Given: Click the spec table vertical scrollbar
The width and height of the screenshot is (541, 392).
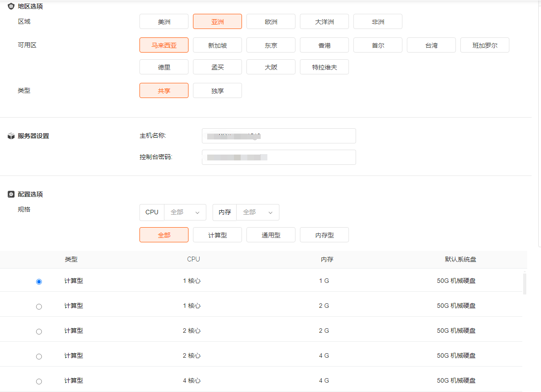Looking at the screenshot, I should click(525, 284).
